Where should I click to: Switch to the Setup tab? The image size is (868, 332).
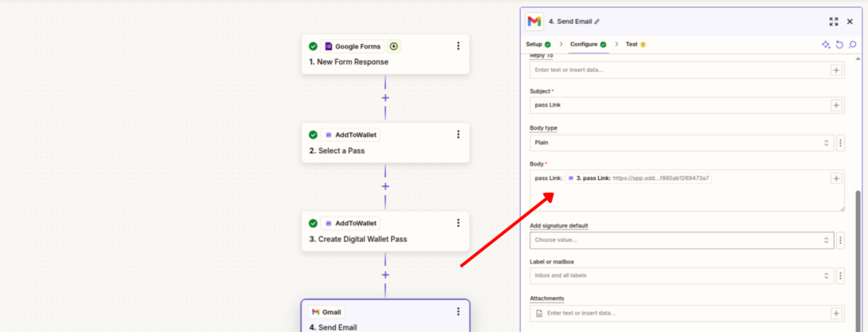(x=538, y=45)
